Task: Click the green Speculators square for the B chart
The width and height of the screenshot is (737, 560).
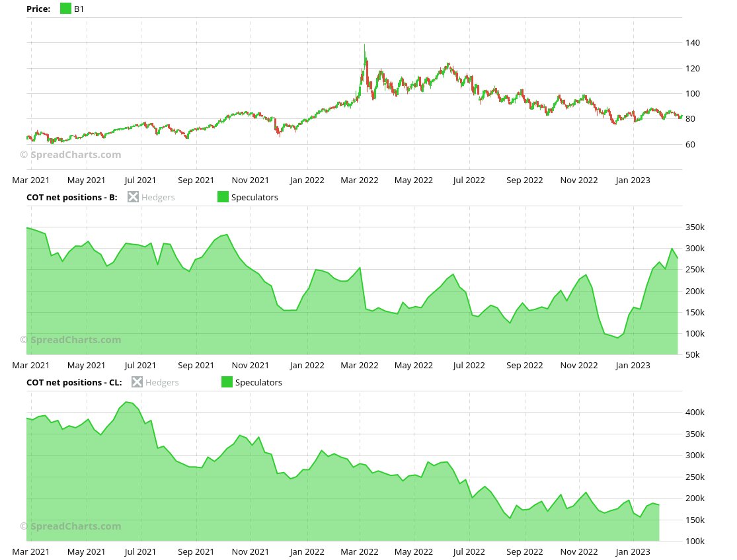Action: click(223, 197)
